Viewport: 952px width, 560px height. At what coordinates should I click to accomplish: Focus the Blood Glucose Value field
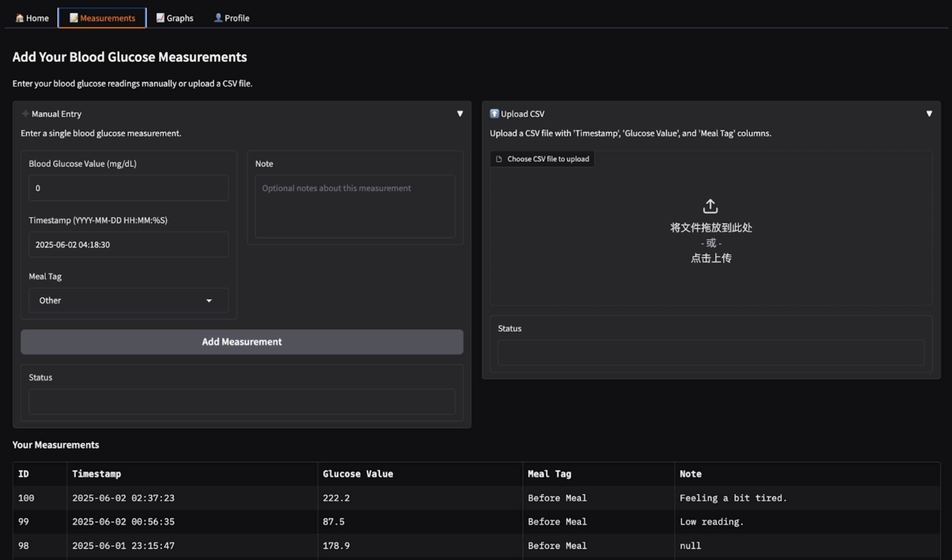[x=129, y=188]
